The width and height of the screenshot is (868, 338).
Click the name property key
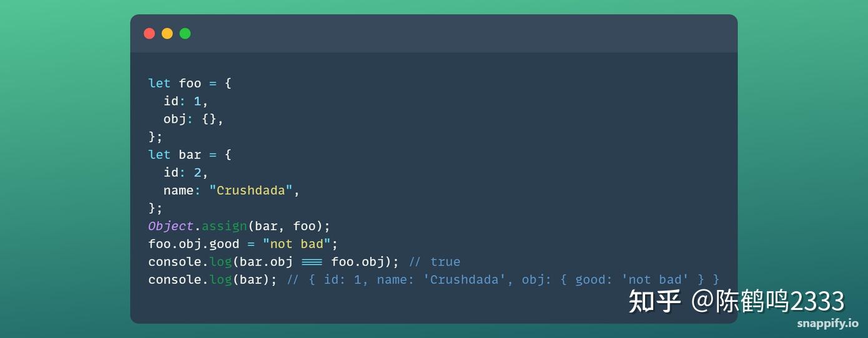(179, 190)
